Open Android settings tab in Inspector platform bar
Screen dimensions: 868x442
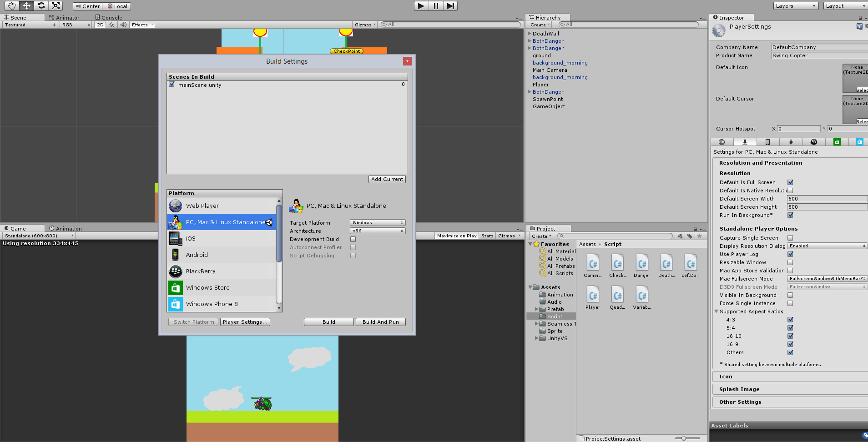click(791, 142)
